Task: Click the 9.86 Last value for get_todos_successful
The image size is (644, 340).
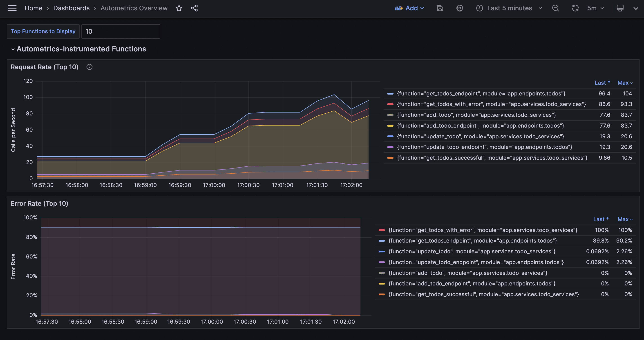Action: click(x=604, y=158)
